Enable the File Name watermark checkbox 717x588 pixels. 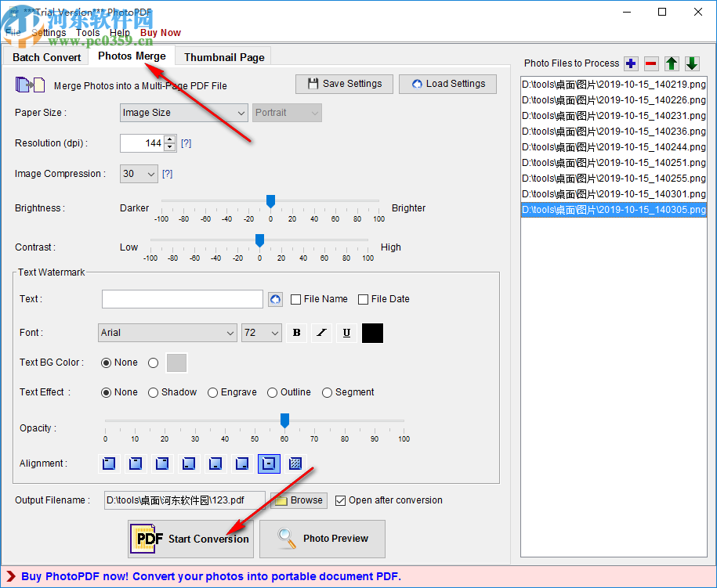[295, 299]
